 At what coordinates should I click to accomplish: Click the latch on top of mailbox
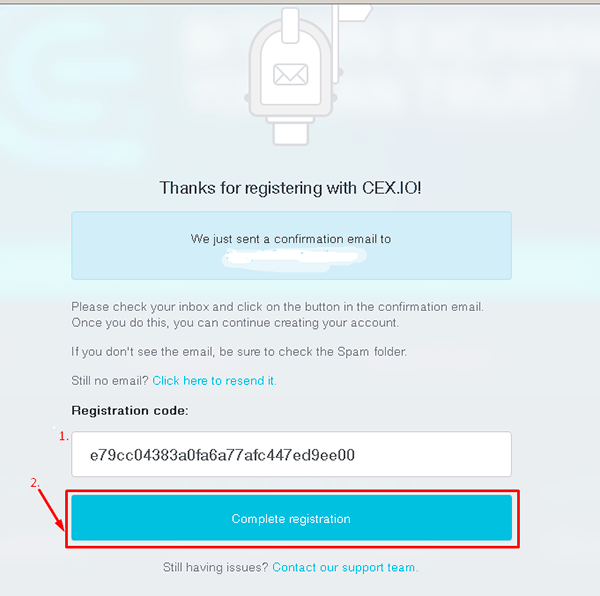(x=290, y=26)
